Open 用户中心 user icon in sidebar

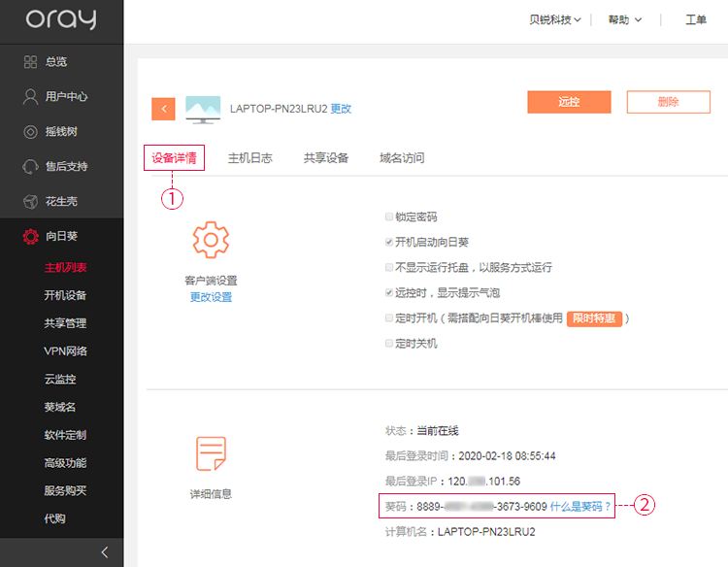pyautogui.click(x=30, y=96)
